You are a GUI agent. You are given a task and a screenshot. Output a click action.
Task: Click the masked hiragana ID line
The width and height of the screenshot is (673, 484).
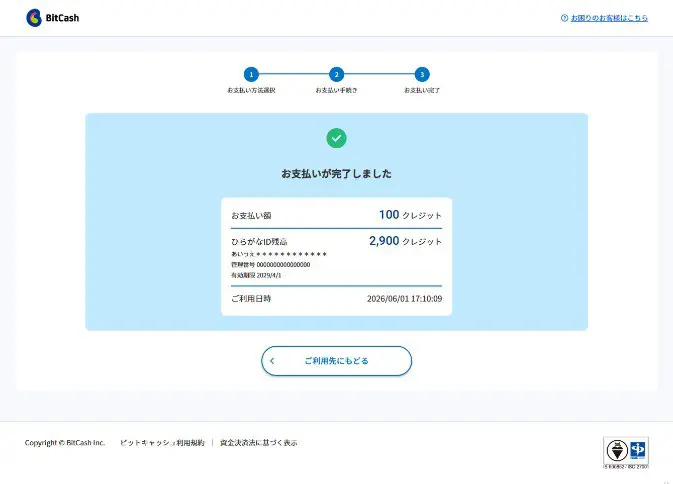click(279, 254)
